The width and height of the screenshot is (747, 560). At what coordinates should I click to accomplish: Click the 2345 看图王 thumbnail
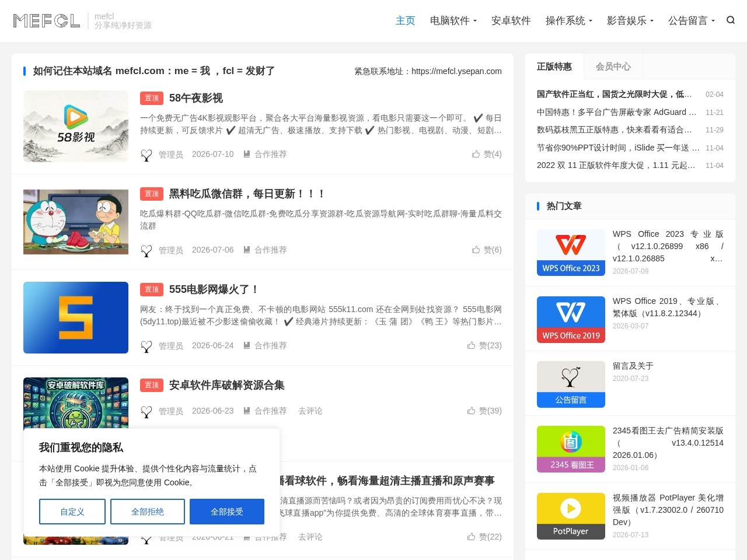point(571,449)
